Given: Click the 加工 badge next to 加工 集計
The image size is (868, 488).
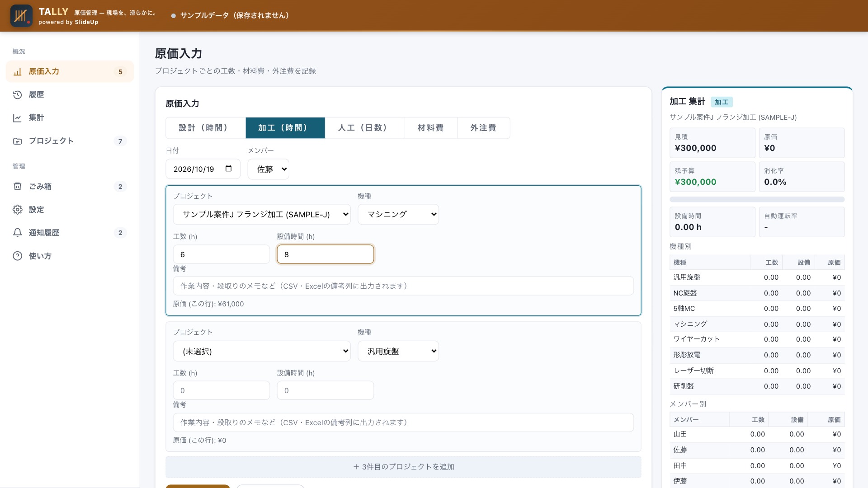Looking at the screenshot, I should [722, 102].
